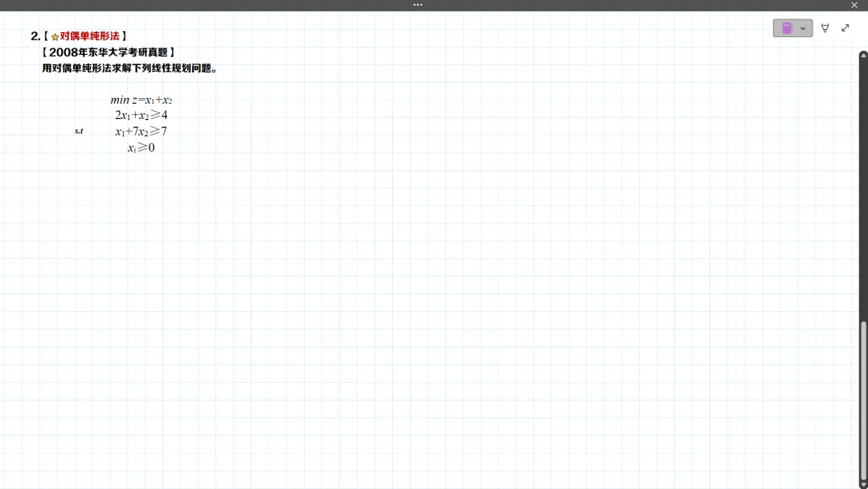Click the text 2008年东华大学考研真题

[x=108, y=52]
